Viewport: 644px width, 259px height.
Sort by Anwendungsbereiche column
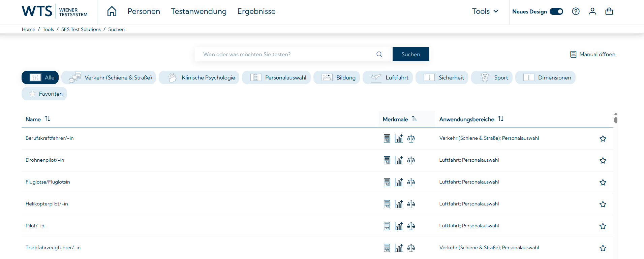501,119
